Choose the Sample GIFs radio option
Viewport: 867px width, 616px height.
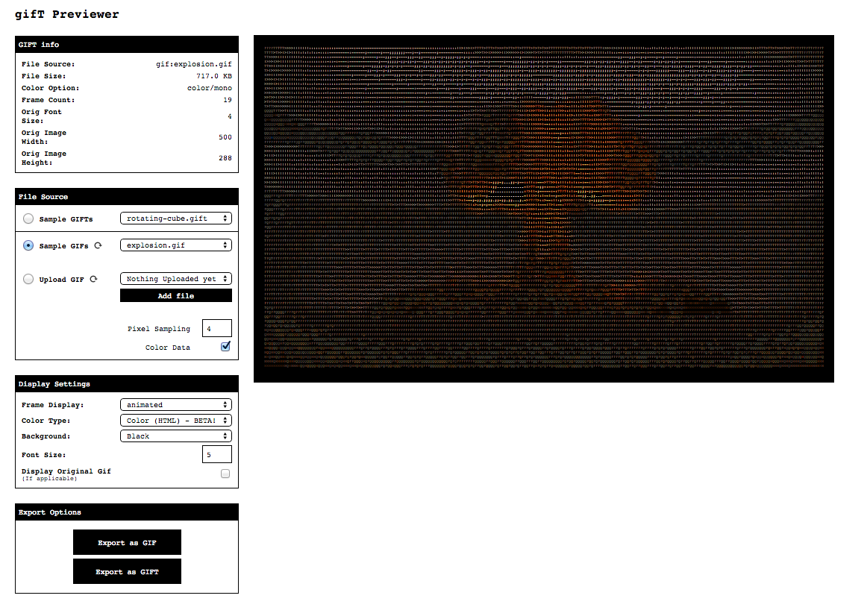click(x=28, y=245)
